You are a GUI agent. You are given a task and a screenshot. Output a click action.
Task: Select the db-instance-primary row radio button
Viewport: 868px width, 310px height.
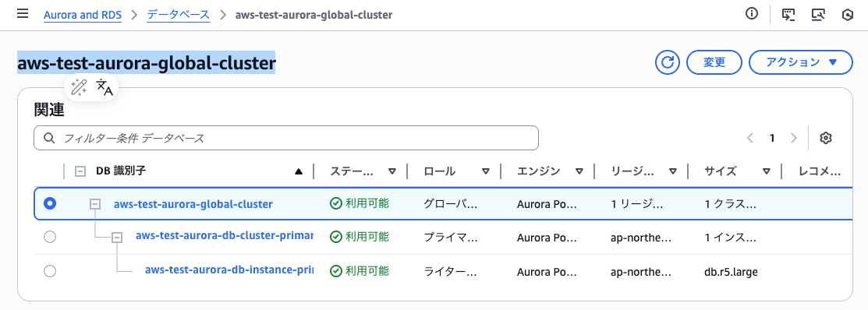[x=50, y=271]
